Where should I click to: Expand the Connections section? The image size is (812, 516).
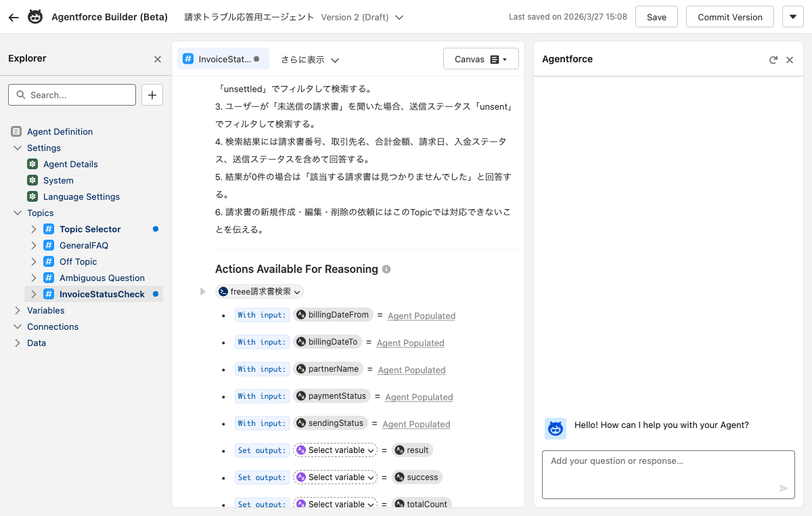[52, 326]
